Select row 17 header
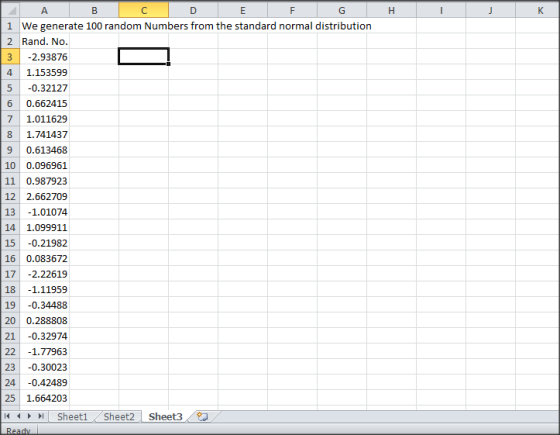The image size is (560, 435). click(x=10, y=274)
